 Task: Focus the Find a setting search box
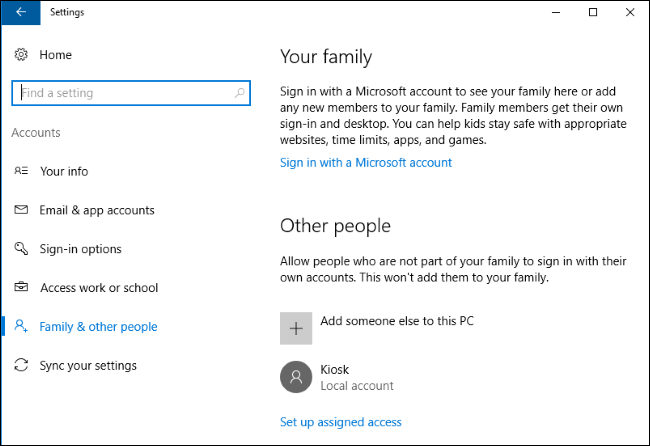pos(131,93)
